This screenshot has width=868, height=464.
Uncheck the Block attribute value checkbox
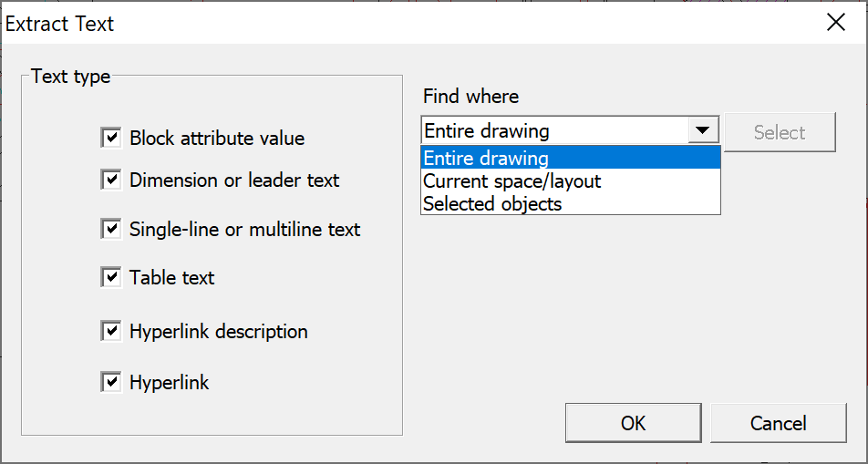[111, 139]
